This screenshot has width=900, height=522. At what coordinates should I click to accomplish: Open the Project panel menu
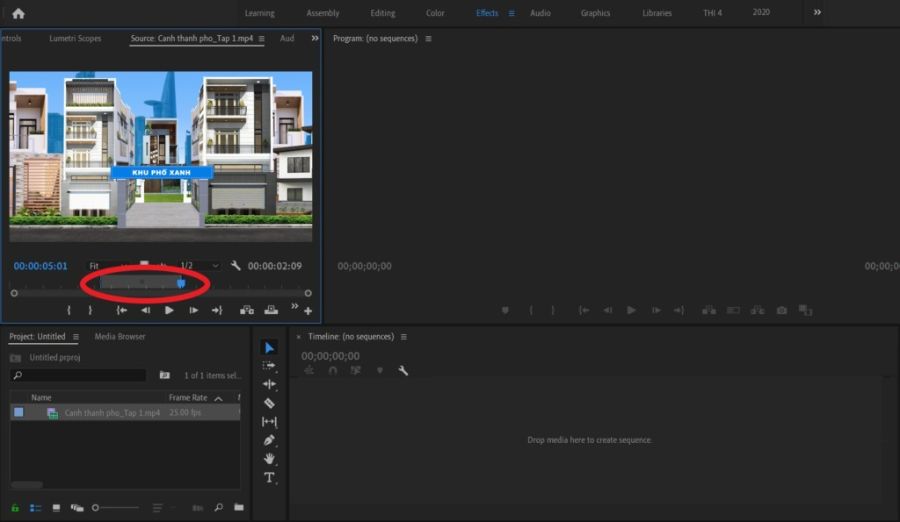[x=76, y=337]
